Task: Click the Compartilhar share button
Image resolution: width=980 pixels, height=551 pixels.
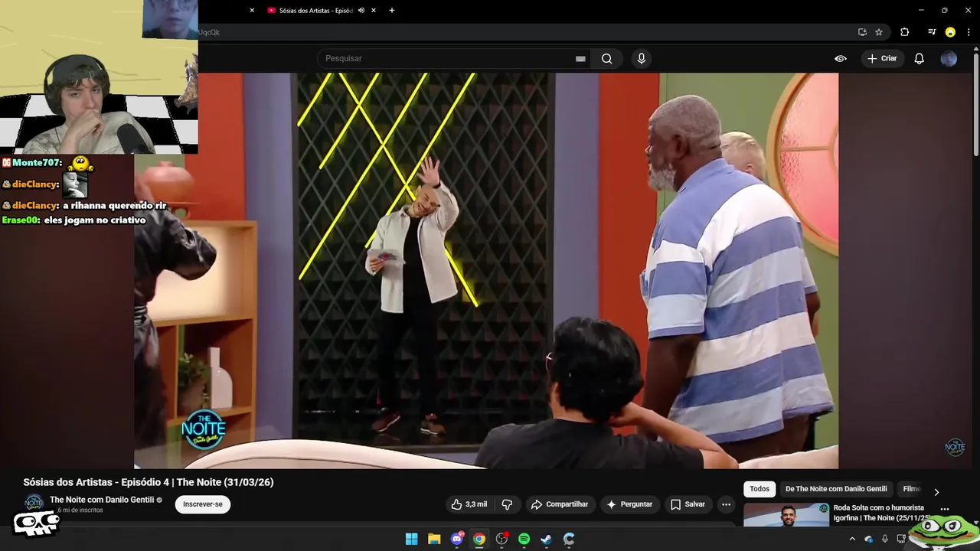Action: click(x=560, y=504)
